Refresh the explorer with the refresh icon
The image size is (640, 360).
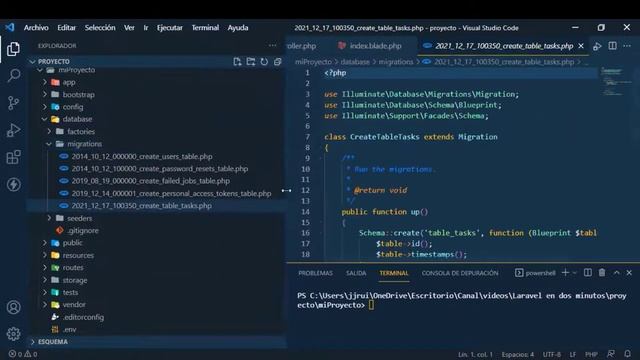point(264,62)
